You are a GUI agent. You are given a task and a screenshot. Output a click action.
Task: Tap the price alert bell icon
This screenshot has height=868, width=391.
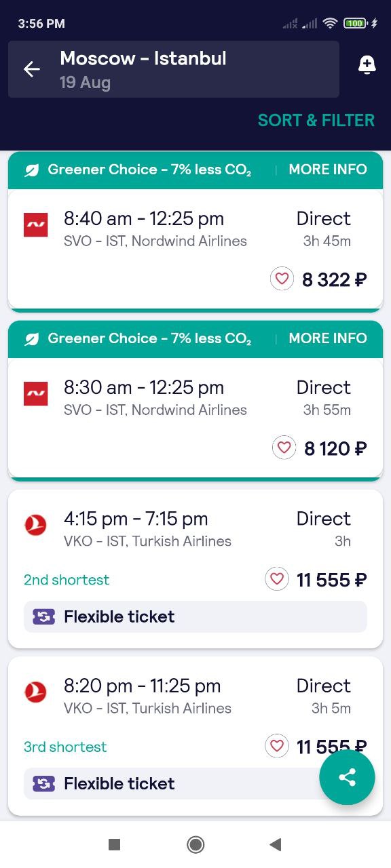point(367,65)
